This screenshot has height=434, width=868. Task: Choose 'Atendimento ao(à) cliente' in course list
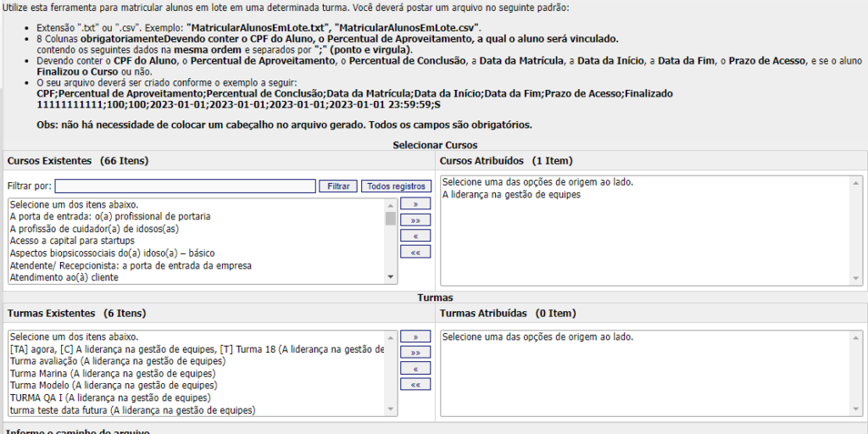click(x=64, y=277)
